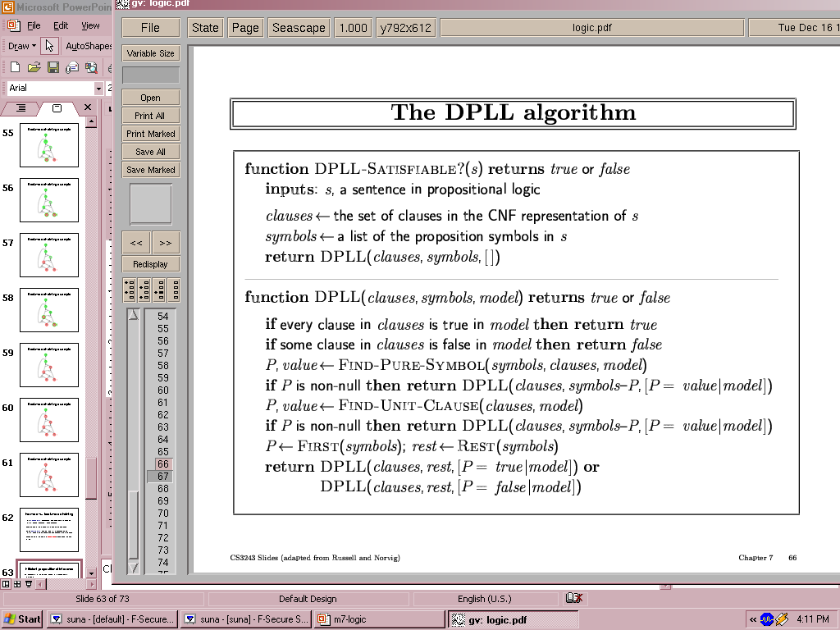Switch to slide sorter view icon
Viewport: 840px width, 630px height.
(17, 584)
